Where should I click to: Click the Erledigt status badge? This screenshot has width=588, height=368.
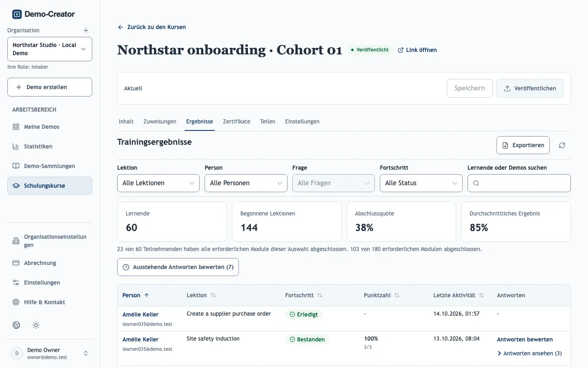[304, 314]
